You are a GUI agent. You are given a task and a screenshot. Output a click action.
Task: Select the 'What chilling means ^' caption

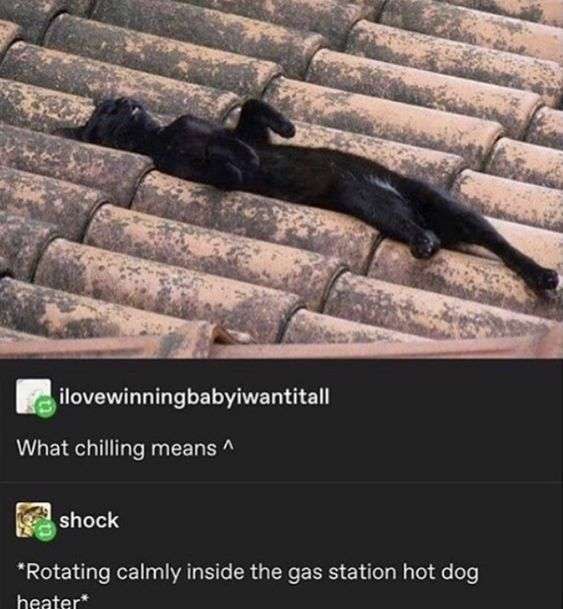point(126,448)
